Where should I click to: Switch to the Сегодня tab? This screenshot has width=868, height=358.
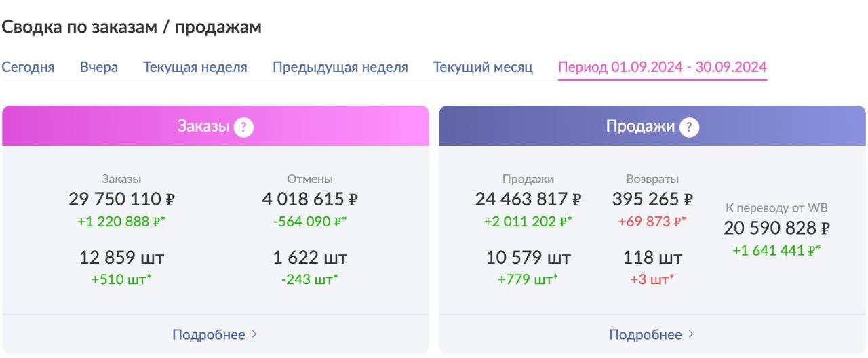(x=28, y=67)
